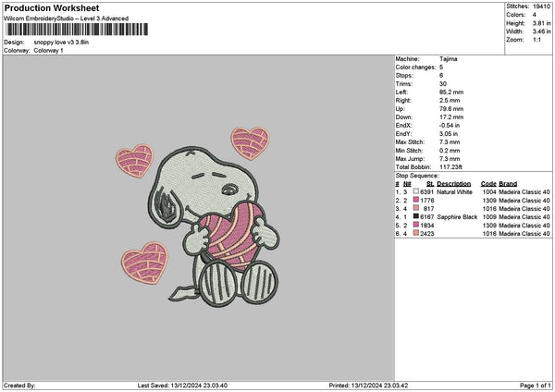Screen dimensions: 555x392
Task: Click thread code "1009"
Action: [489, 217]
